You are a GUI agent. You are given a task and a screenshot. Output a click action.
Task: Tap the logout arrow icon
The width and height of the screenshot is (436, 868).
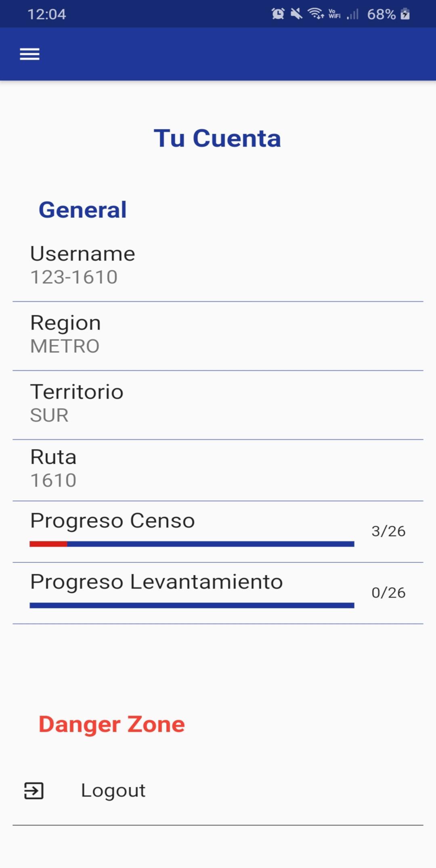point(34,790)
